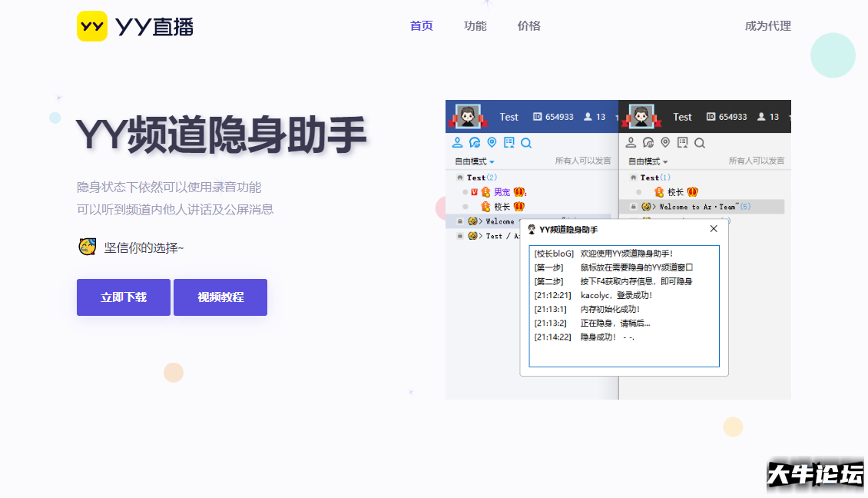Click the lock icon beside Welcome to Az·Team
868x498 pixels.
(x=633, y=207)
